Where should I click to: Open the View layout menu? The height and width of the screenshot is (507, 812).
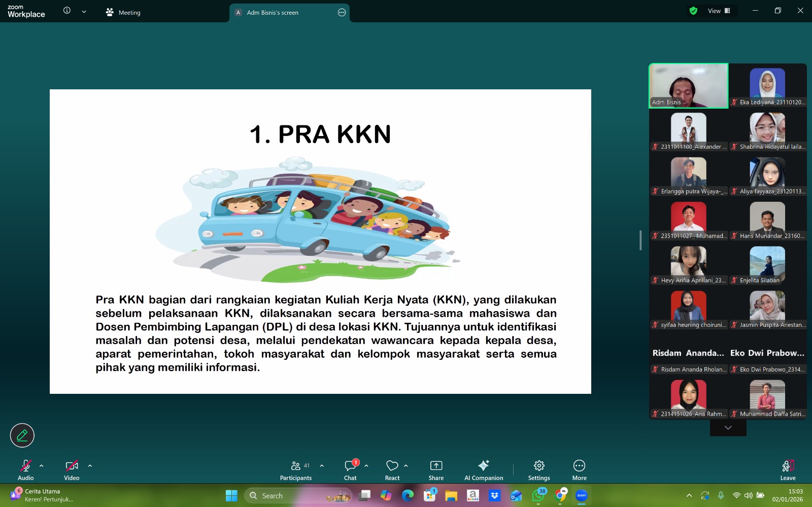tap(715, 10)
